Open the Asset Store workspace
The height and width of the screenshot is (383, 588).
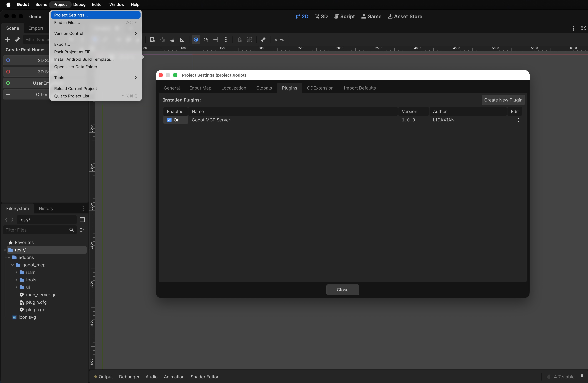[x=405, y=17]
